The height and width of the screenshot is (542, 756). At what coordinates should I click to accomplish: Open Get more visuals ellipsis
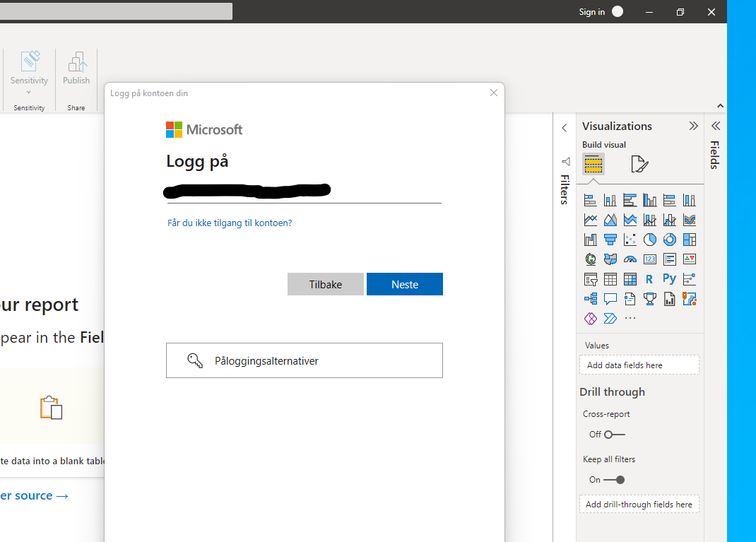click(x=630, y=318)
